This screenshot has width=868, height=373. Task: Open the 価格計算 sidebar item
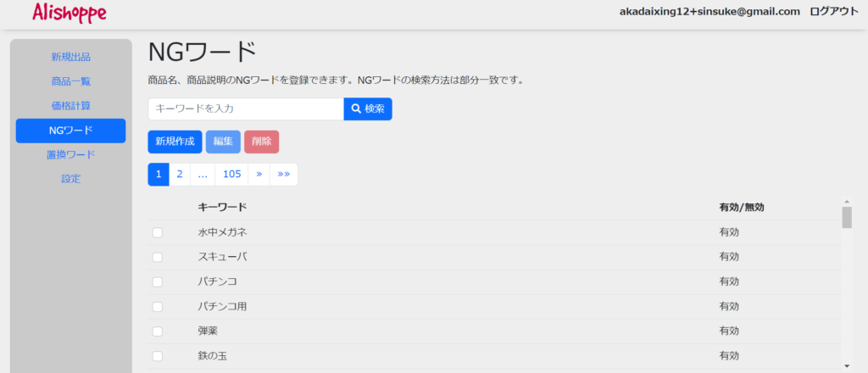70,106
